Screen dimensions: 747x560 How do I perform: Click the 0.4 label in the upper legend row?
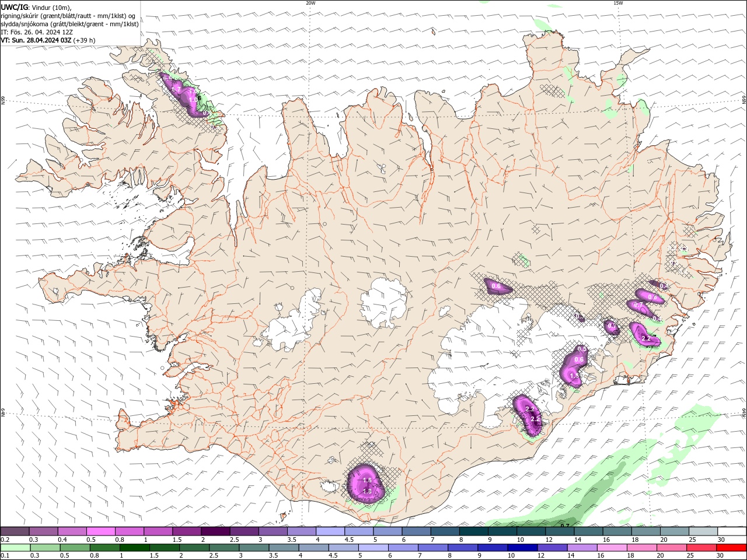62,540
